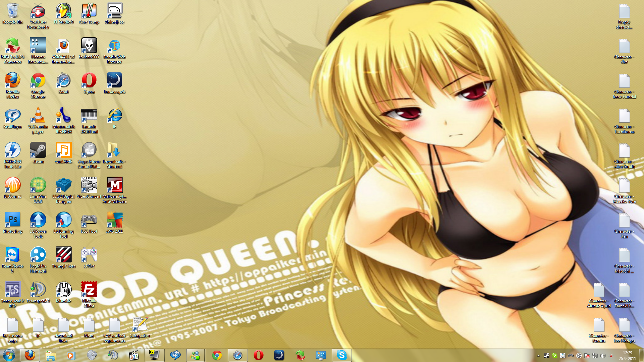
Task: Click LEGO Digital Designer icon
Action: pos(64,190)
